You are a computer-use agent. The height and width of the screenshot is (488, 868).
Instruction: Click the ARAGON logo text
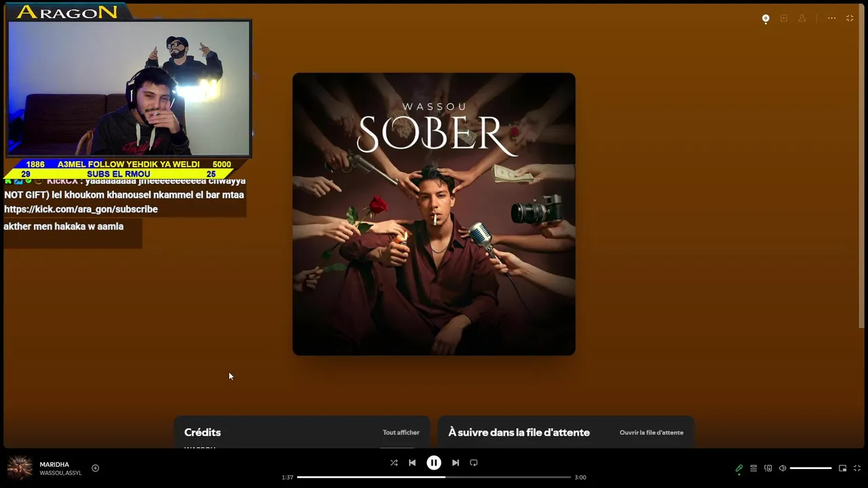click(x=67, y=12)
